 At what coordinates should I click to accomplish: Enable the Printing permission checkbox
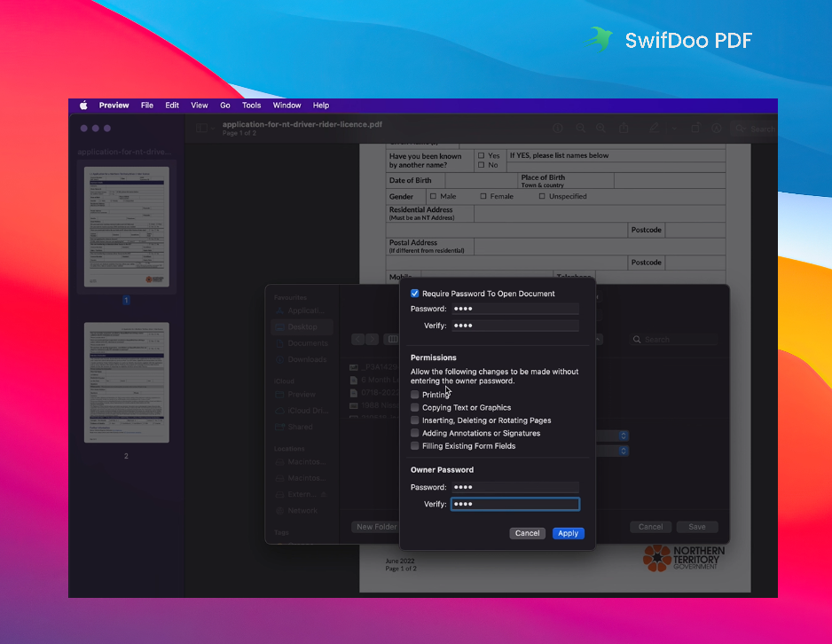pyautogui.click(x=415, y=395)
